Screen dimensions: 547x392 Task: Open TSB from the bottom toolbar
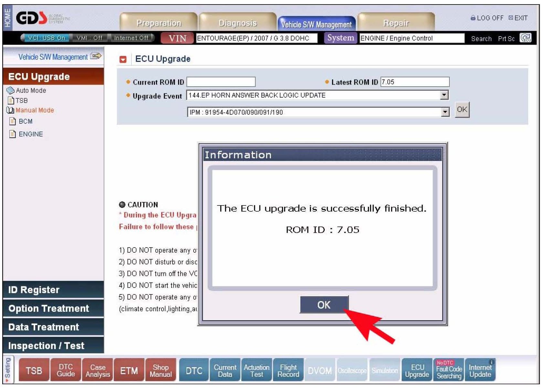[x=34, y=370]
